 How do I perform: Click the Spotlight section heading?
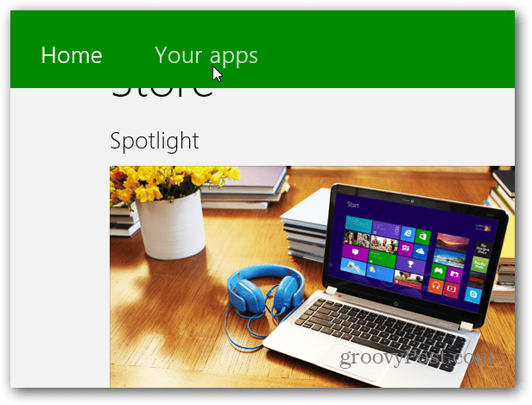point(155,141)
